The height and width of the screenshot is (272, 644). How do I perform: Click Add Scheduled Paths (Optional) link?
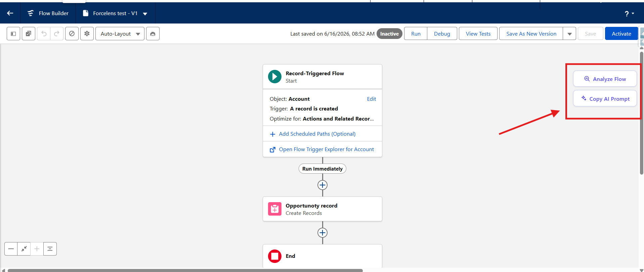coord(317,134)
